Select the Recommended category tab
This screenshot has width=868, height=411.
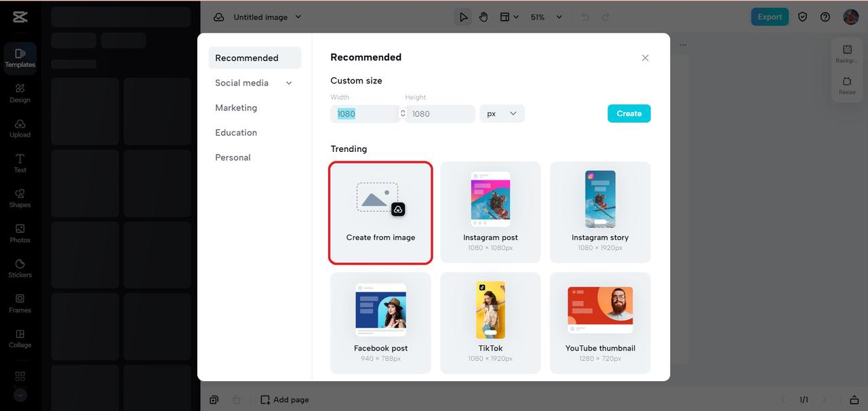tap(255, 58)
